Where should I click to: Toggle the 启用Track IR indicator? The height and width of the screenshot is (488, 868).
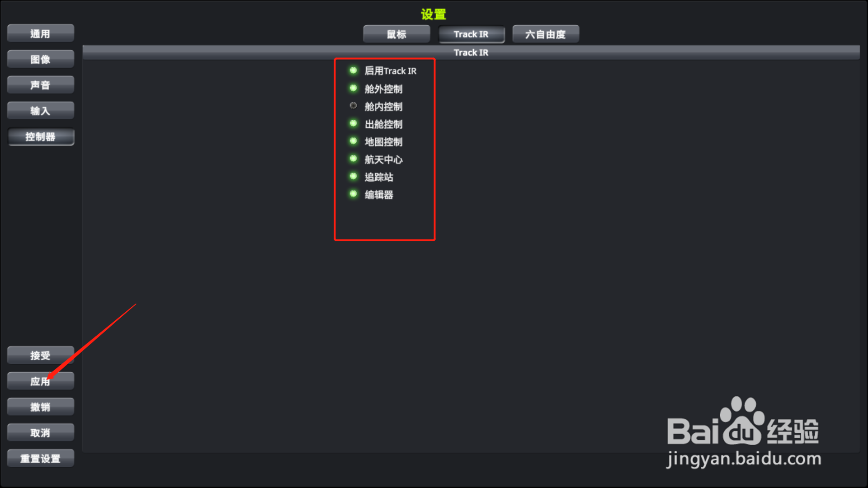[x=353, y=70]
